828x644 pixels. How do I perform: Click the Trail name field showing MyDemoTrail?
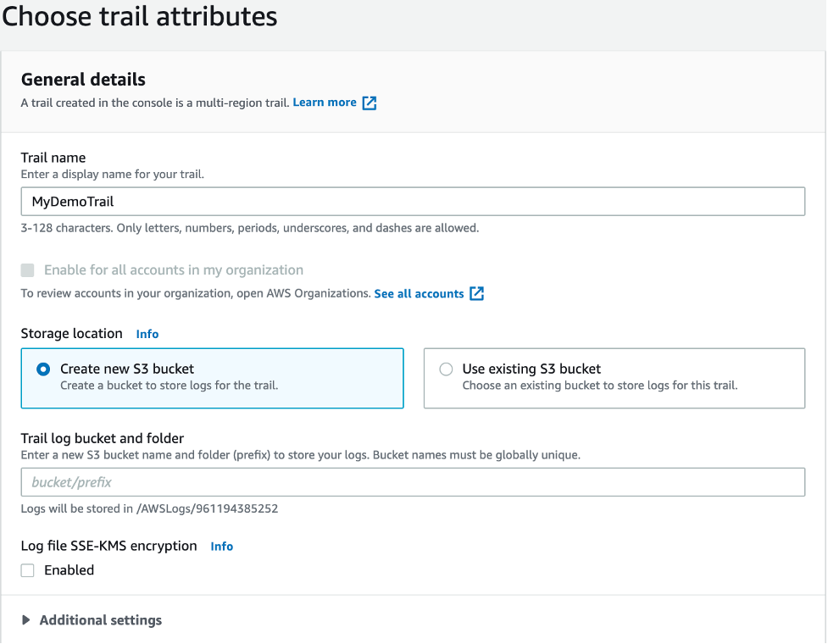[413, 201]
